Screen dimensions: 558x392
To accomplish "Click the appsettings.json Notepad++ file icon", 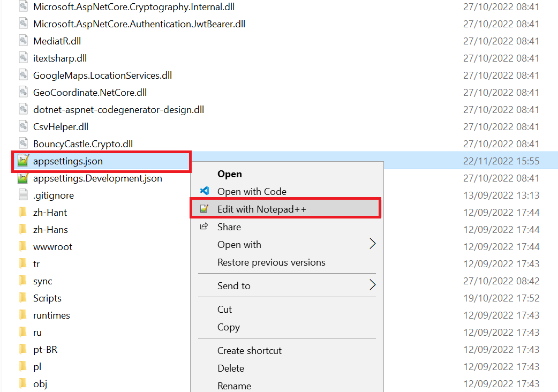I will coord(23,161).
